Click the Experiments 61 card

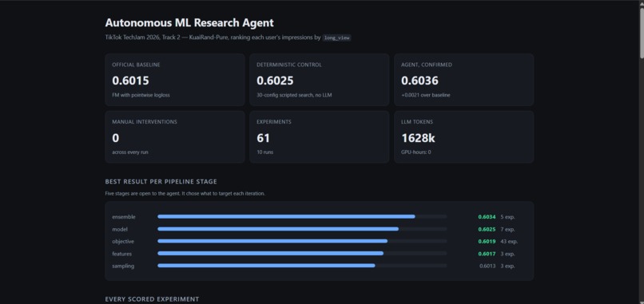click(x=319, y=137)
